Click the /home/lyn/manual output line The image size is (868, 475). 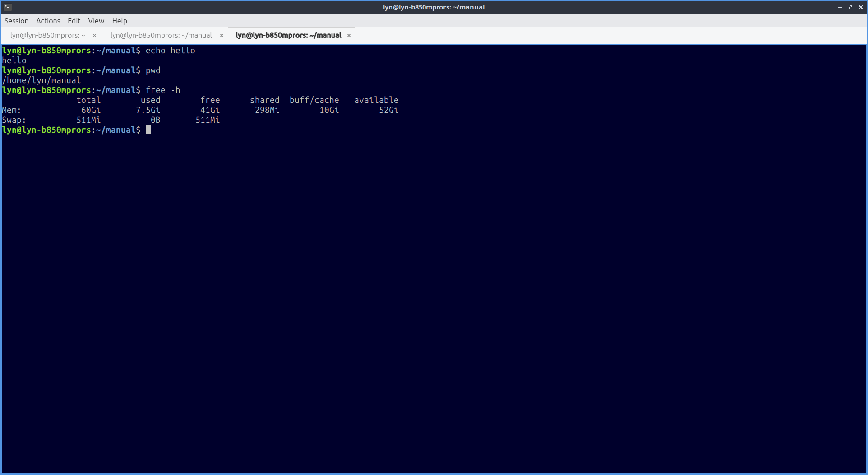click(42, 80)
